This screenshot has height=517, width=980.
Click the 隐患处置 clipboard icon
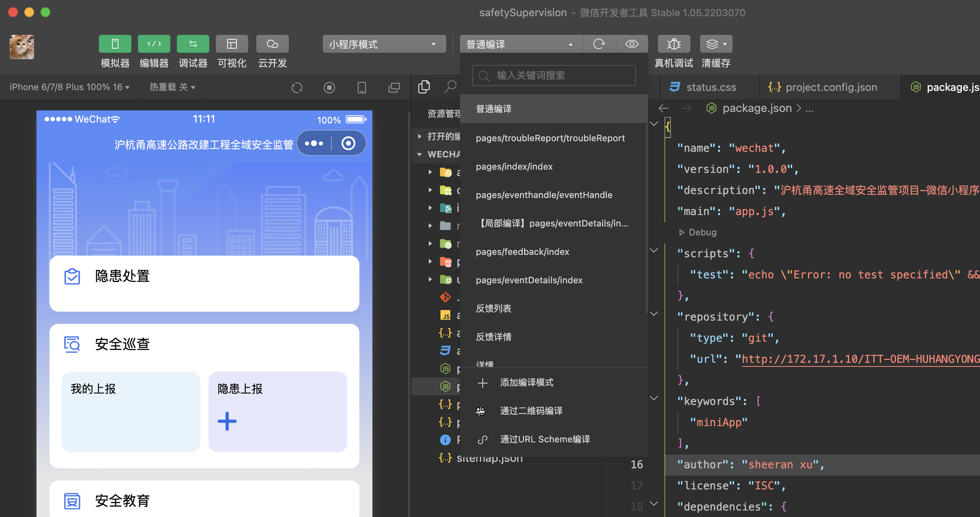coord(72,277)
